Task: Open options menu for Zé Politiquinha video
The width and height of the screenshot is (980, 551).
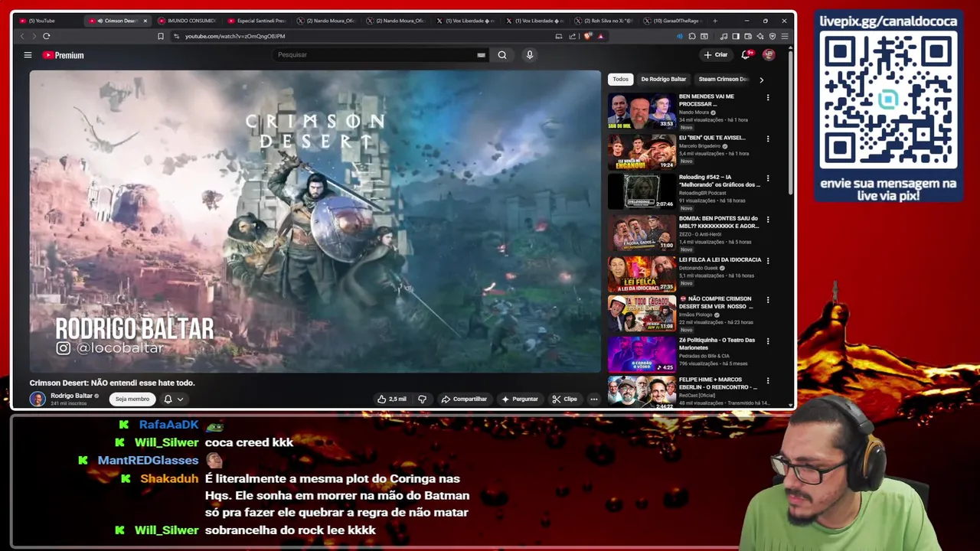Action: pos(768,341)
